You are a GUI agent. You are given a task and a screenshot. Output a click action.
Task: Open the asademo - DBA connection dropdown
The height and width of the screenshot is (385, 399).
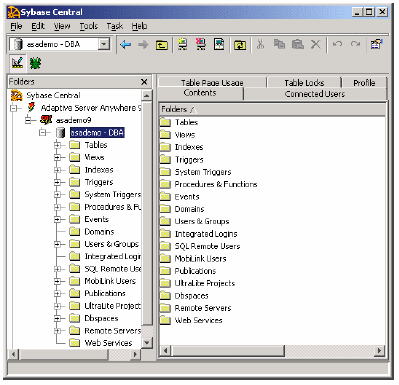(x=104, y=44)
